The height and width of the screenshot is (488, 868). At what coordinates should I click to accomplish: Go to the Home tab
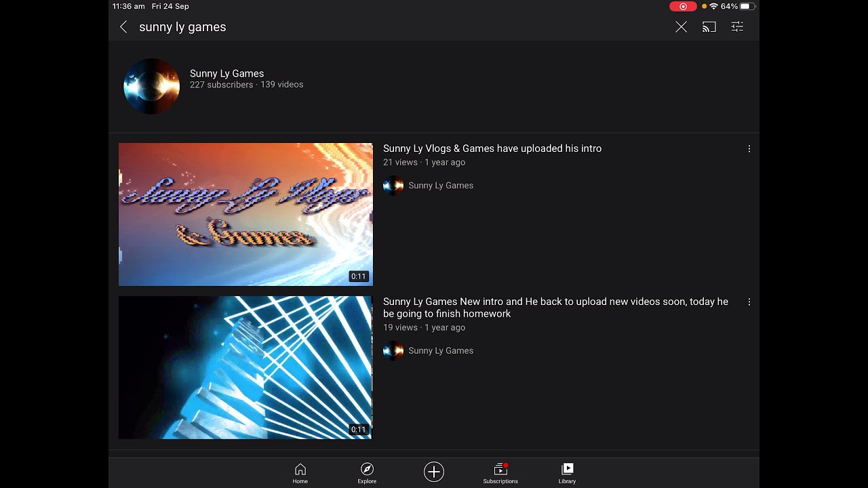[x=300, y=473]
